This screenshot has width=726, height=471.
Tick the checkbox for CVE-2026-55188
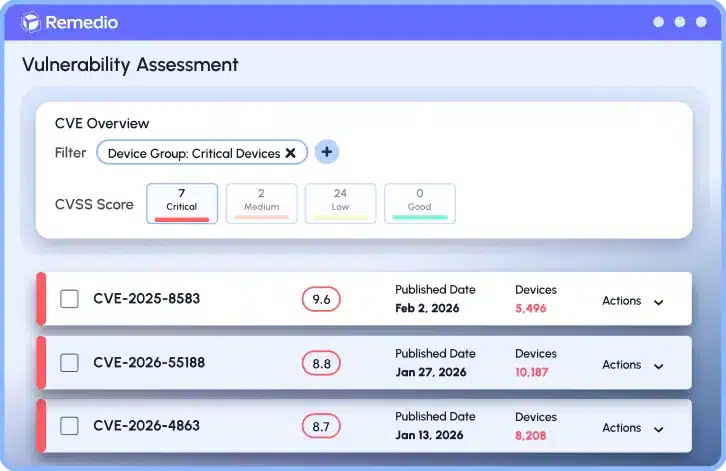69,363
